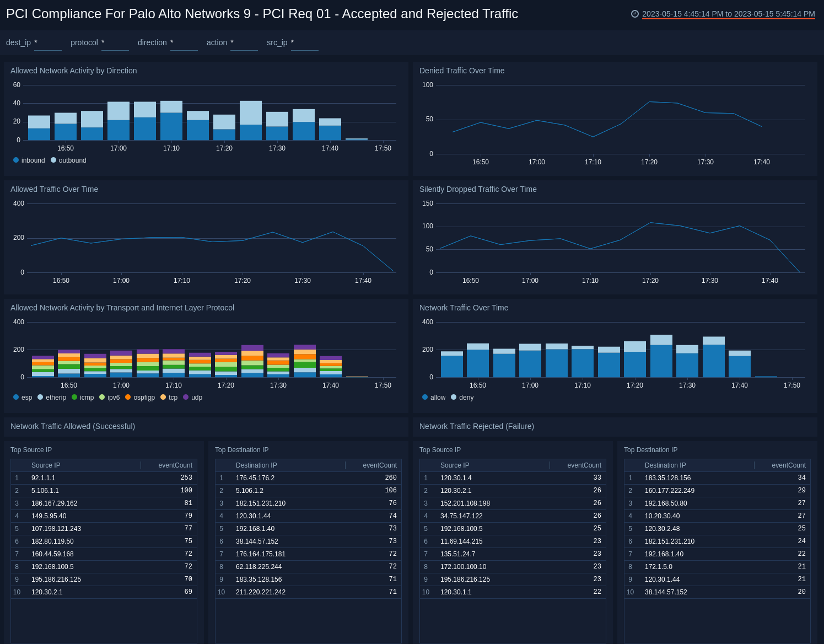Select the Network Traffic Rejected (Failure) section header
The height and width of the screenshot is (644, 824).
coord(476,426)
